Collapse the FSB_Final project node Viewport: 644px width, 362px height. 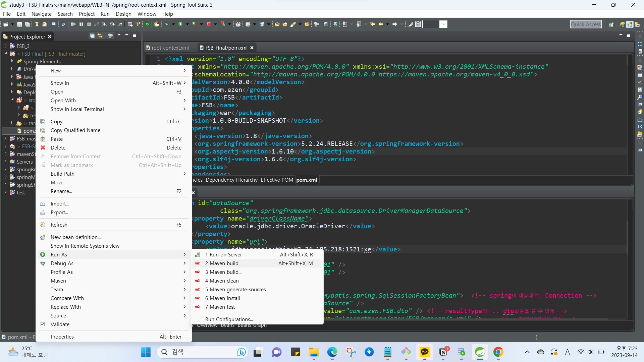5,53
